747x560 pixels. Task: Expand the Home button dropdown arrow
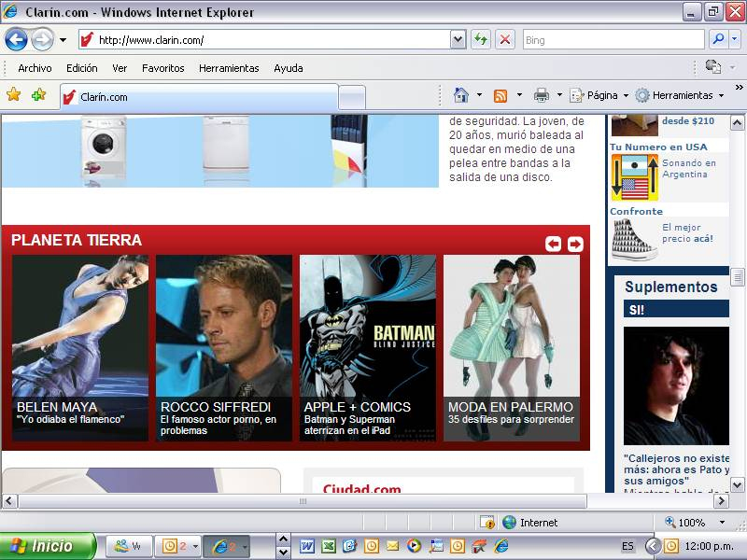pos(479,95)
